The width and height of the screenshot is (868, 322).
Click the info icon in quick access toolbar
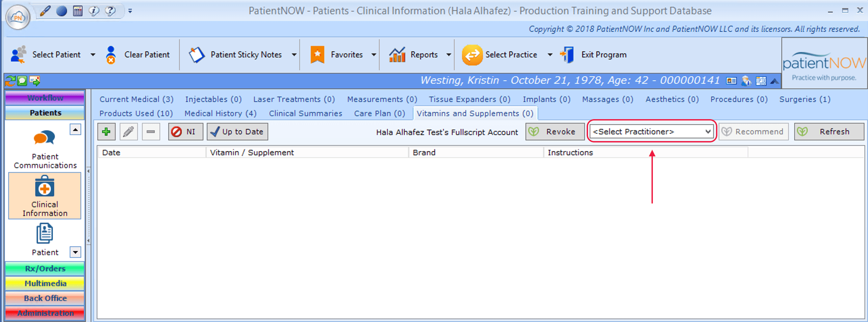click(x=94, y=11)
